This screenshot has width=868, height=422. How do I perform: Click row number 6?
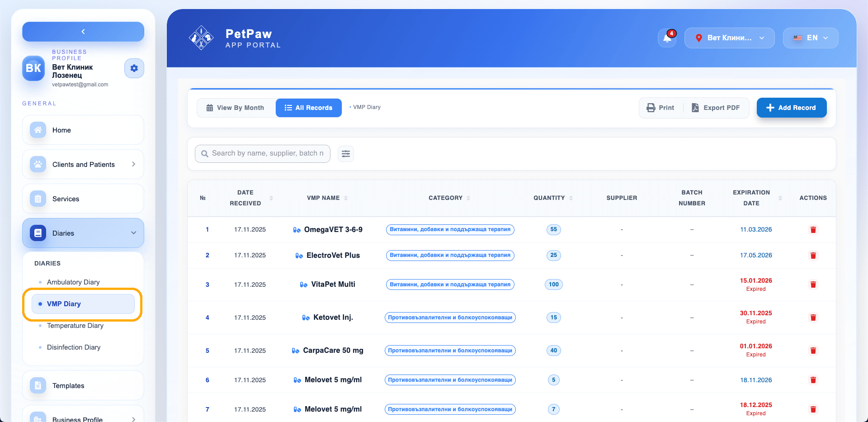click(x=208, y=380)
